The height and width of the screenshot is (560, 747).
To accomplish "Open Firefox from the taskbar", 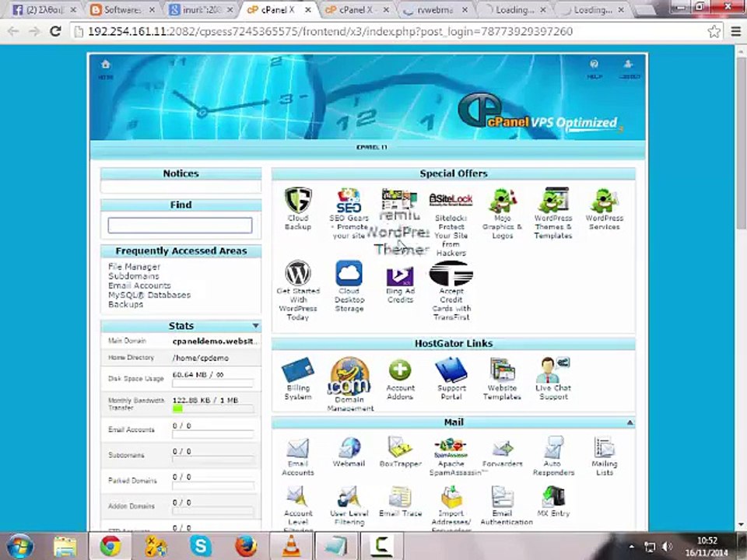I will [246, 546].
